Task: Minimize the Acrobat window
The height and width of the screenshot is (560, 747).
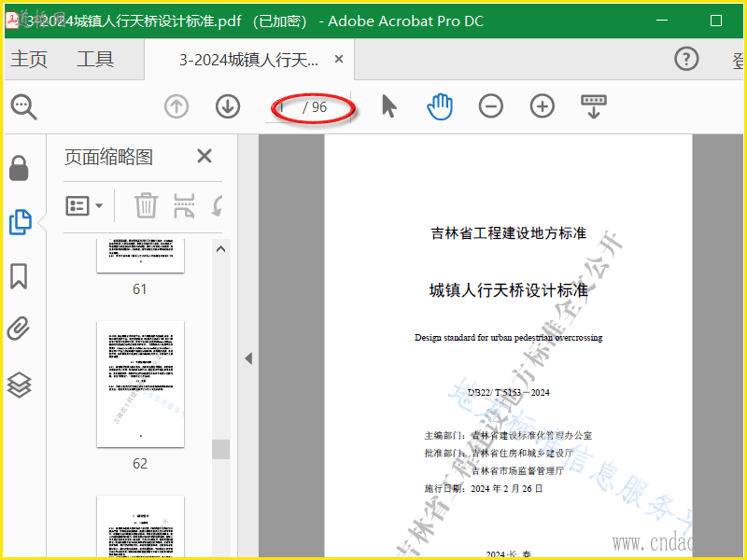Action: click(x=662, y=21)
